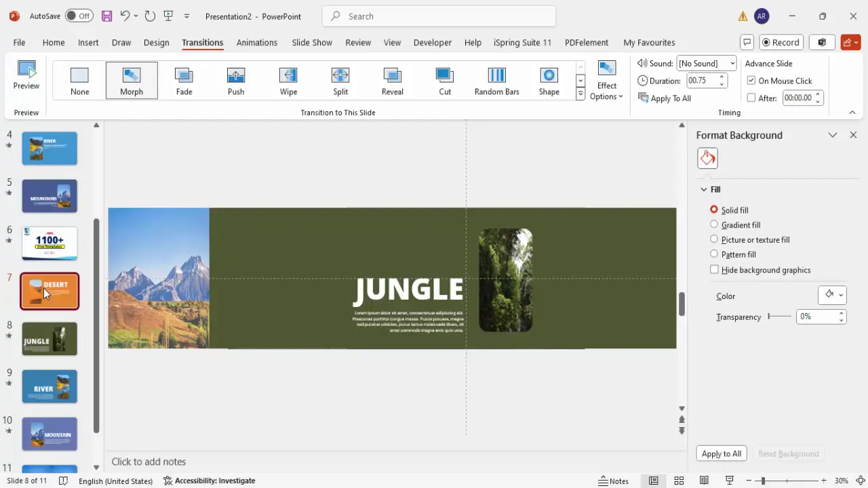The width and height of the screenshot is (868, 488).
Task: Collapse the ribbon with the chevron
Action: [x=852, y=113]
